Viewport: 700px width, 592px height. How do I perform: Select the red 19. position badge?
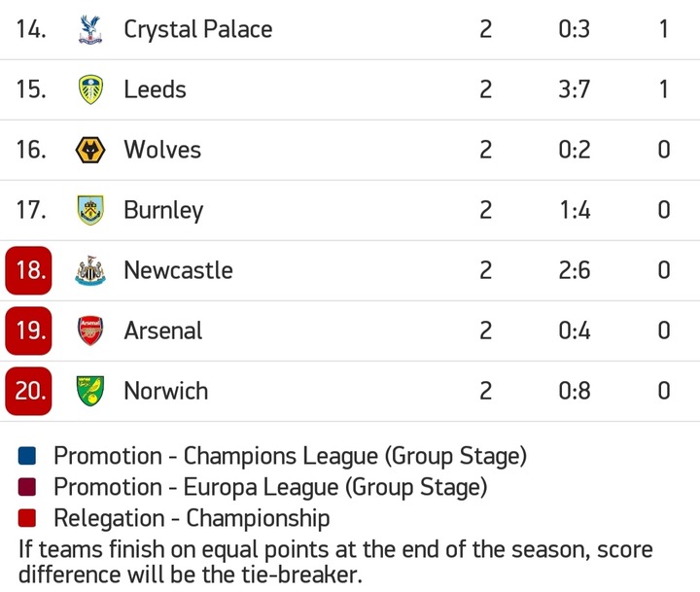(28, 331)
